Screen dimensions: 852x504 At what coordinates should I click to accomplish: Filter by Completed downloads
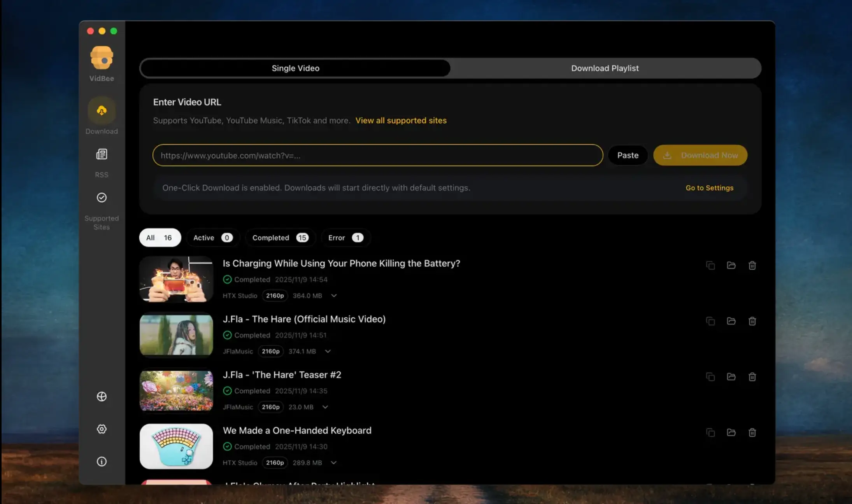click(280, 238)
